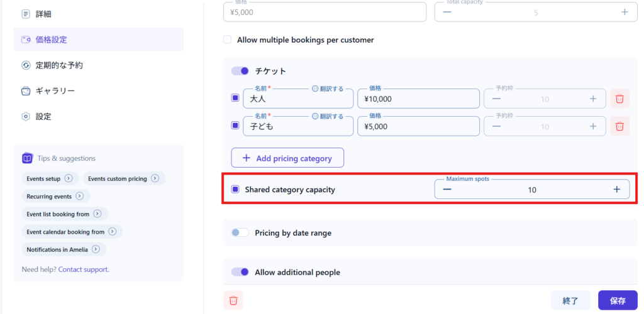644x314 pixels.
Task: Click the 大人 price field
Action: (x=418, y=99)
